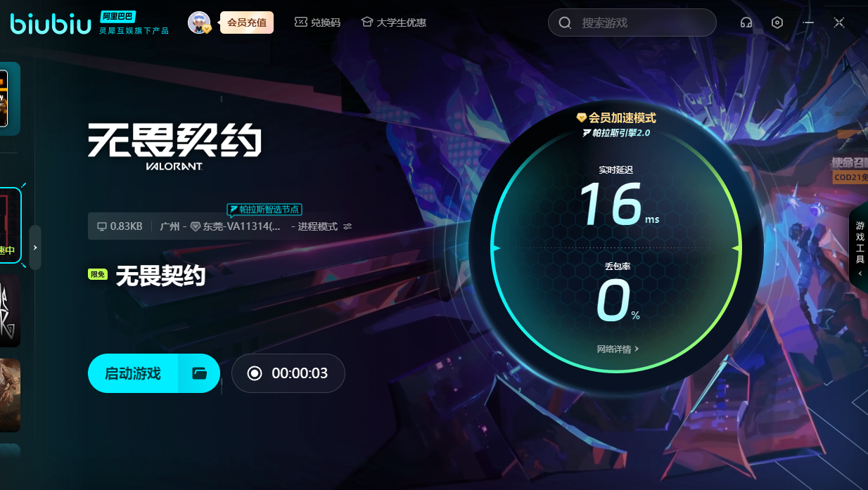Viewport: 868px width, 490px height.
Task: Switch mode using the swap arrows icon
Action: (347, 226)
